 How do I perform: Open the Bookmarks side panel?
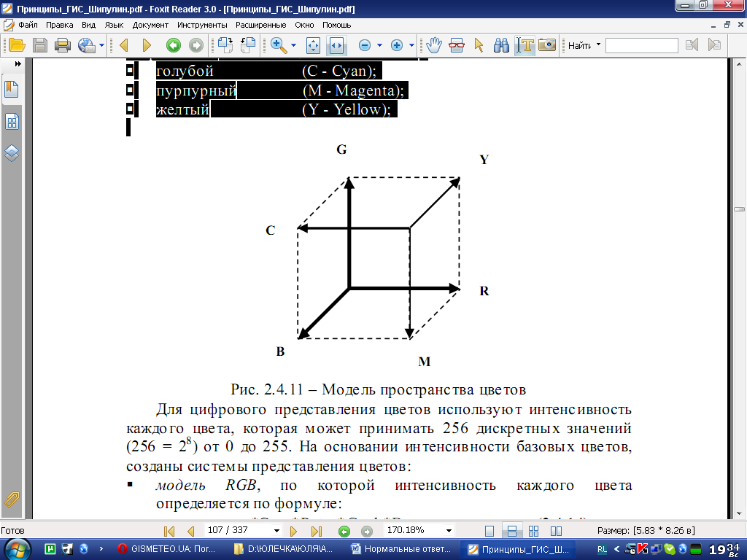pos(12,90)
